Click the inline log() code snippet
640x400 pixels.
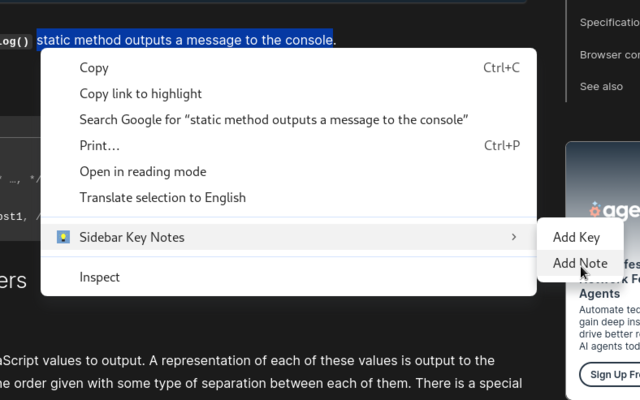15,41
